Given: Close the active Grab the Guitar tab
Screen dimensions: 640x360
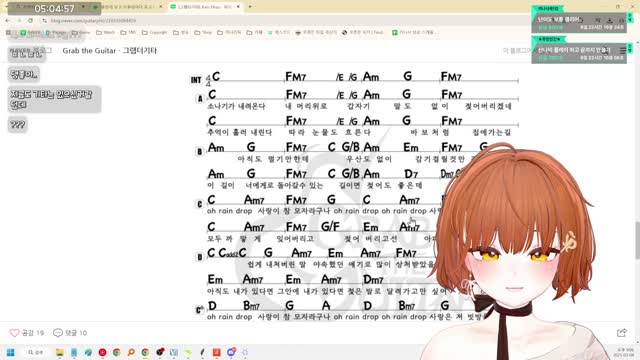Looking at the screenshot, I should (238, 7).
